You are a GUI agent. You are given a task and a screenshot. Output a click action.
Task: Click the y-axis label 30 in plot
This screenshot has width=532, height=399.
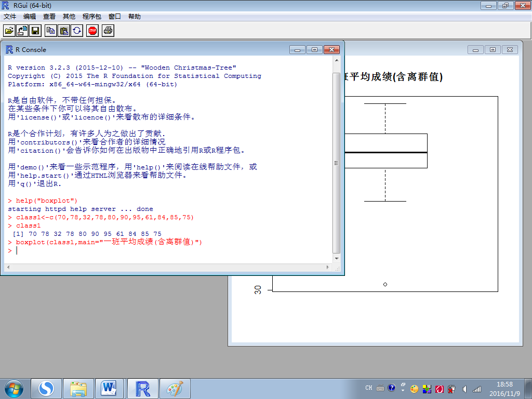click(x=258, y=290)
